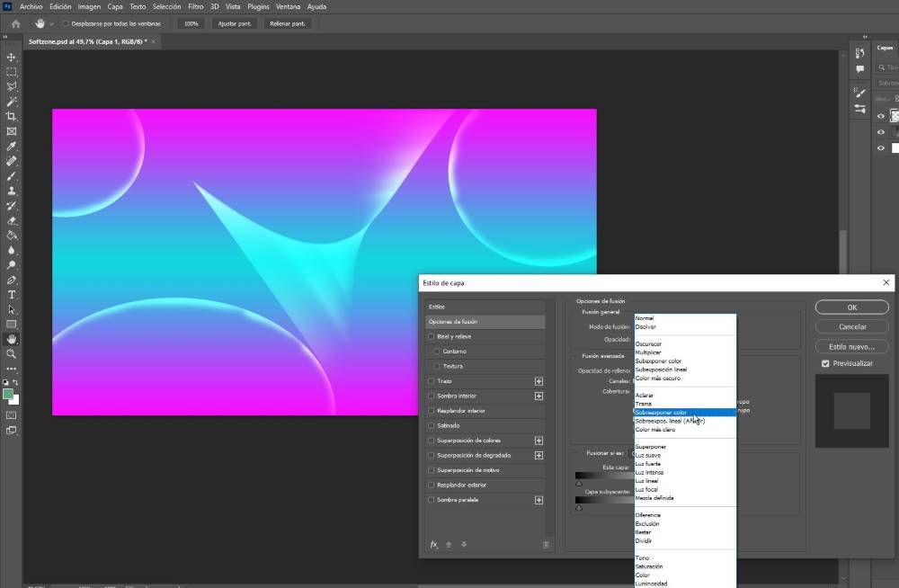
Task: Open the fx menu in Estilo de capa
Action: point(434,545)
